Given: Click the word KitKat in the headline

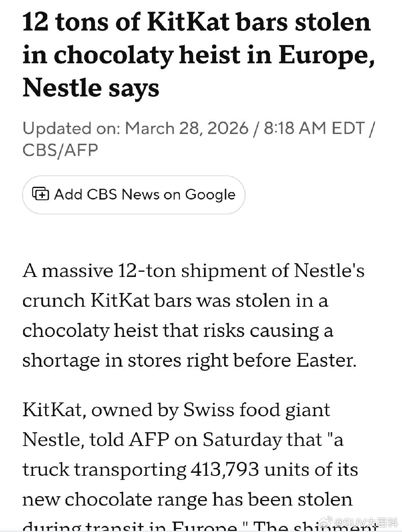Looking at the screenshot, I should click(x=188, y=22).
